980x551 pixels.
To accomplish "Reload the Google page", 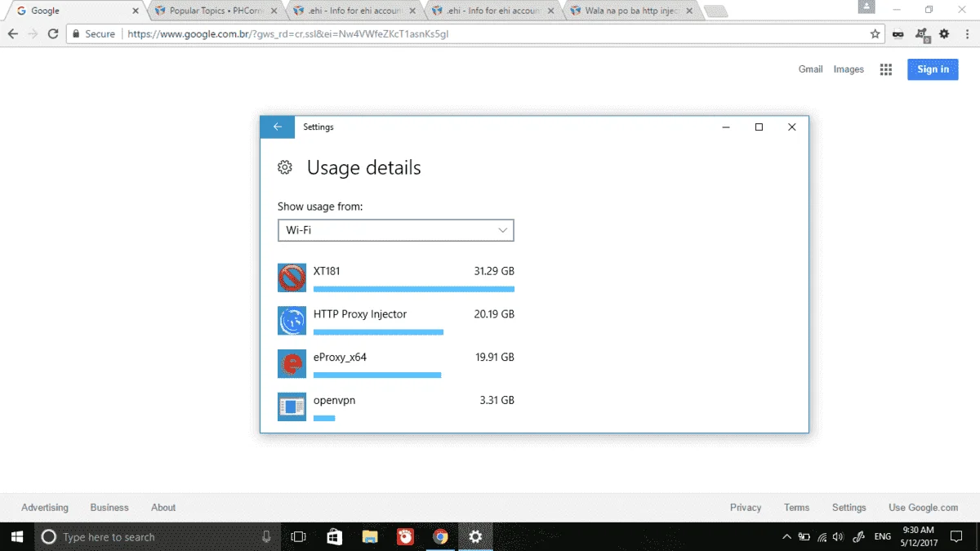I will point(53,34).
